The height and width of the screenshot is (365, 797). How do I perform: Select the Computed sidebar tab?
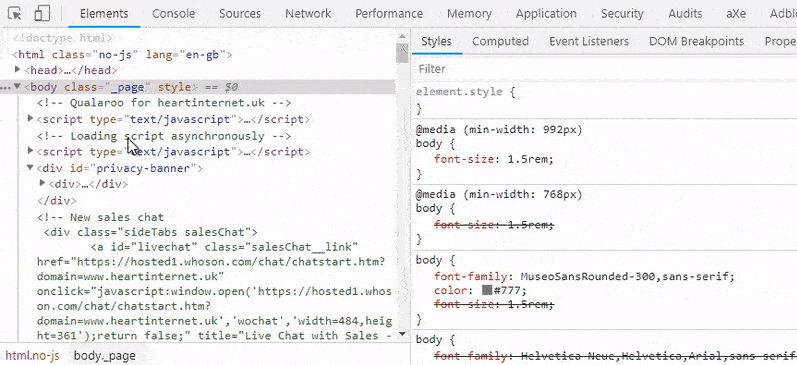click(501, 41)
